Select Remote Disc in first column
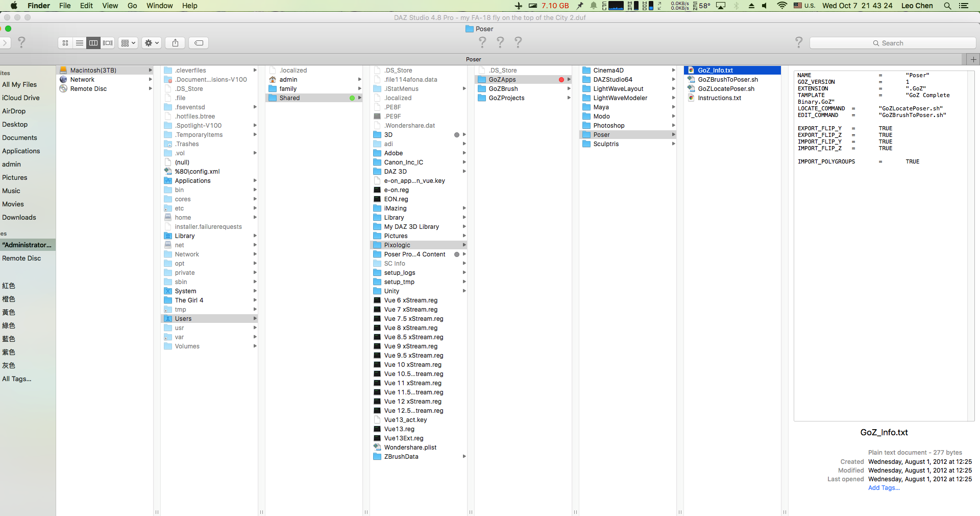The width and height of the screenshot is (980, 516). pyautogui.click(x=105, y=88)
